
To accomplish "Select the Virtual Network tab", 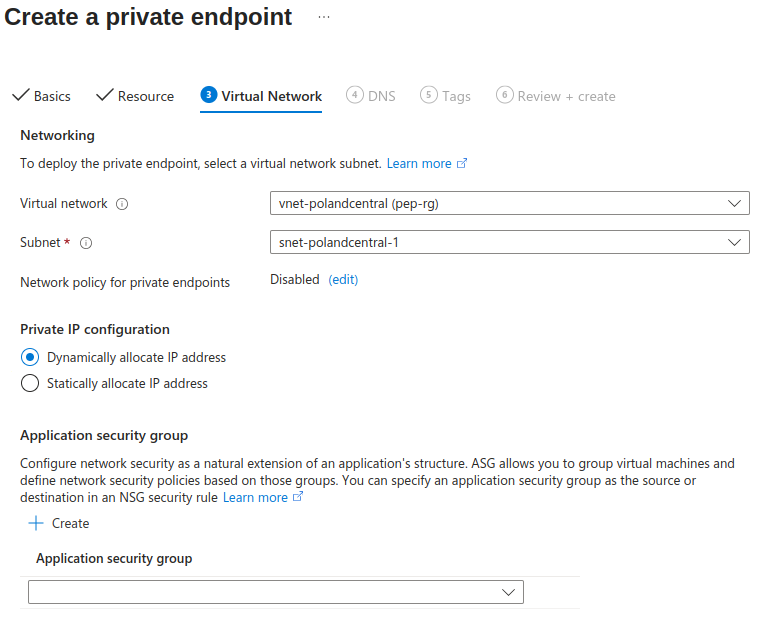I will coord(261,96).
